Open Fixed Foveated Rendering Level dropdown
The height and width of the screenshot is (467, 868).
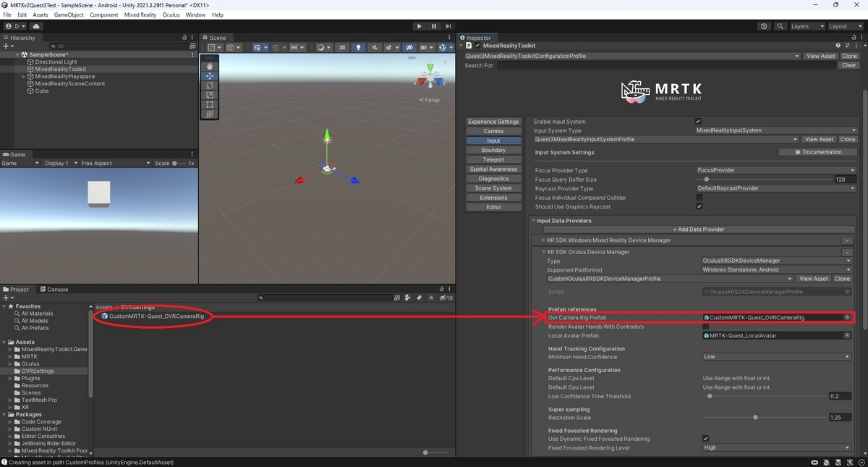click(x=777, y=447)
